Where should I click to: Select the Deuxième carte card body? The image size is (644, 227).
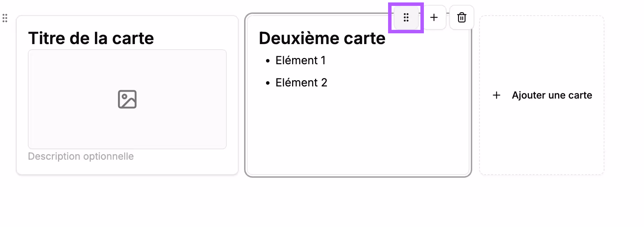pos(357,104)
